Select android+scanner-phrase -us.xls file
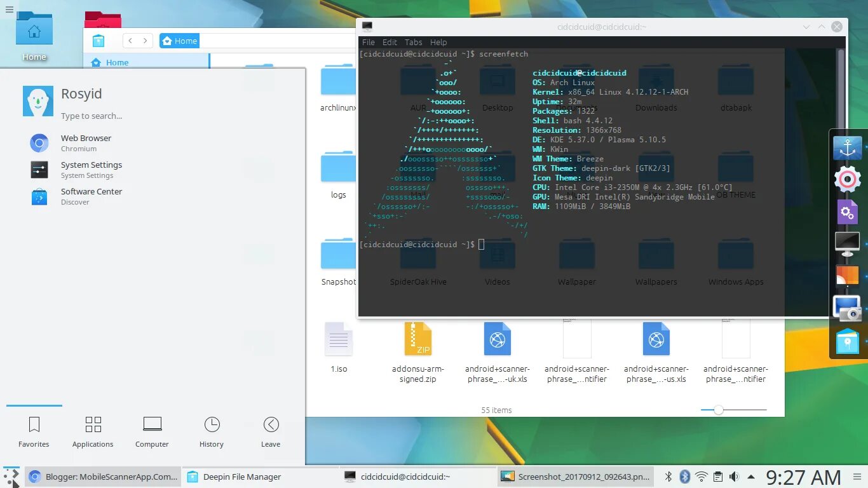 pyautogui.click(x=656, y=353)
